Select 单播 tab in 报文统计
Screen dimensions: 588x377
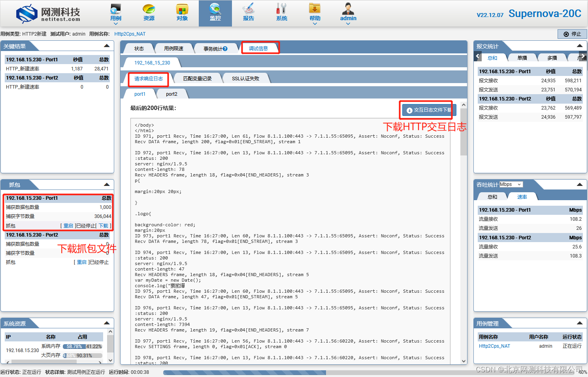pyautogui.click(x=522, y=58)
